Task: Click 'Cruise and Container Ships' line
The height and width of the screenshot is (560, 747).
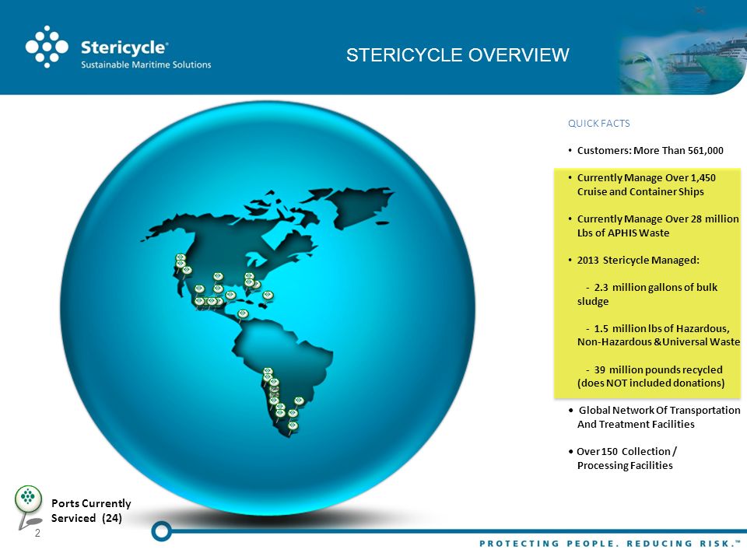Action: point(640,191)
